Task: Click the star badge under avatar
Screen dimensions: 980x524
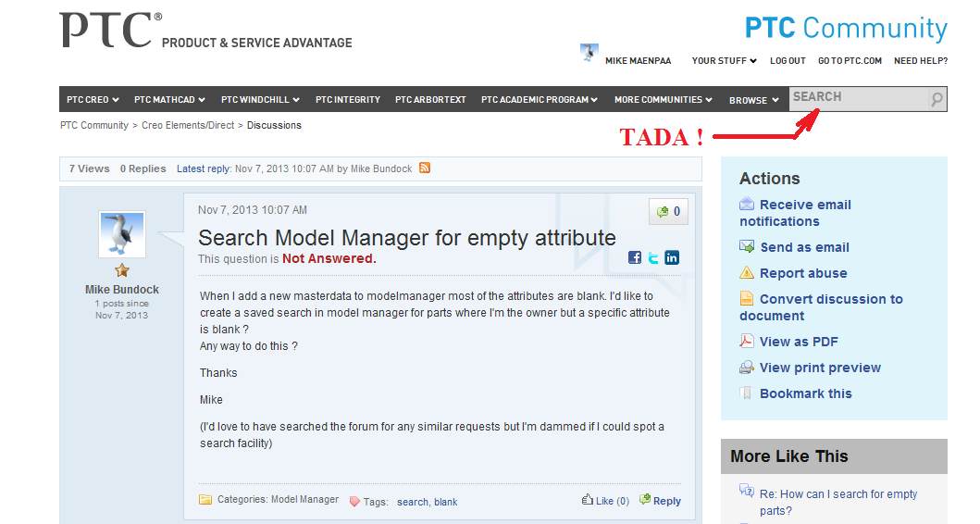Action: pos(122,270)
